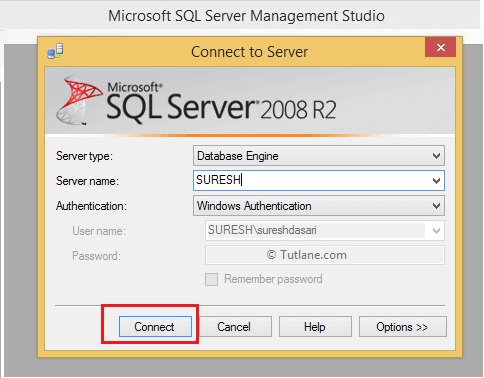Image resolution: width=484 pixels, height=378 pixels.
Task: Cancel the Connect to Server dialog
Action: point(235,327)
